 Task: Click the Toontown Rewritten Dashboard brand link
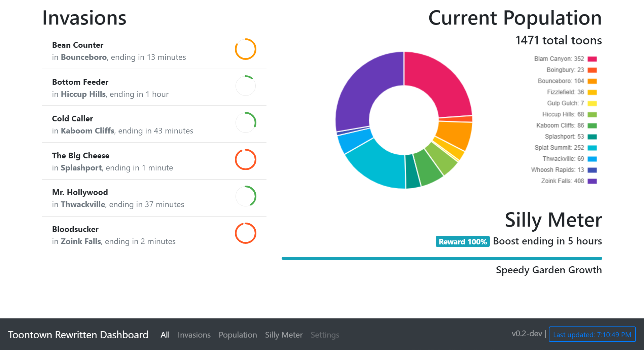(x=78, y=335)
